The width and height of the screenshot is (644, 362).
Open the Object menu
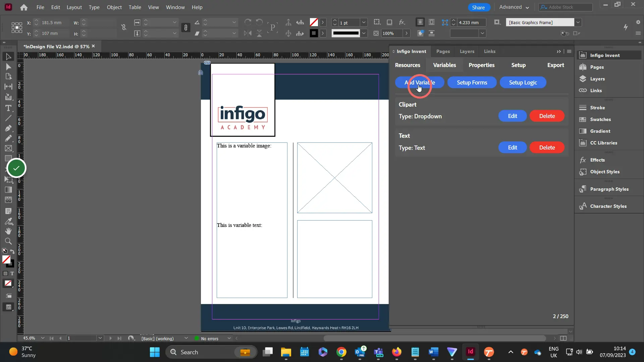point(114,7)
